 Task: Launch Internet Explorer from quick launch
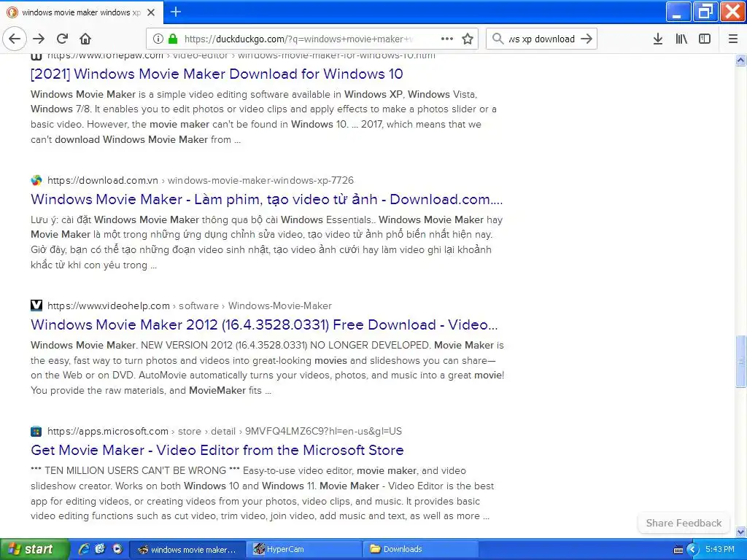(x=84, y=548)
